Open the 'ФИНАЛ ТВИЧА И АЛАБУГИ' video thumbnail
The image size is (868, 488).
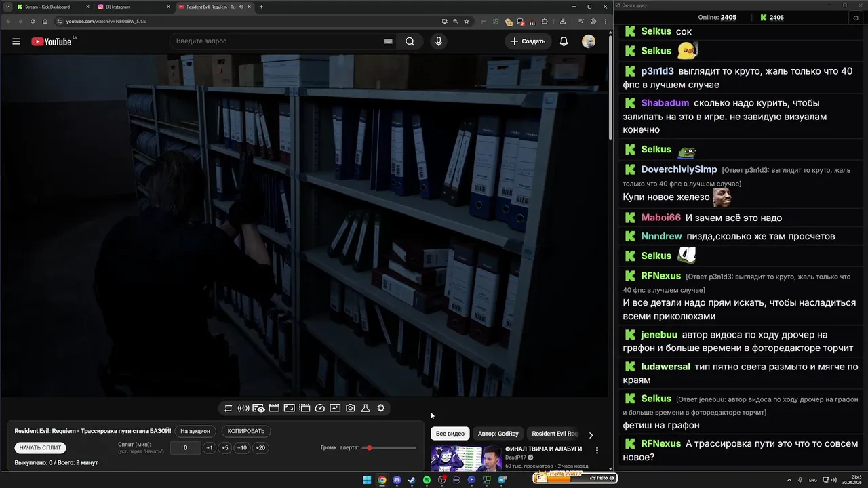tap(467, 457)
